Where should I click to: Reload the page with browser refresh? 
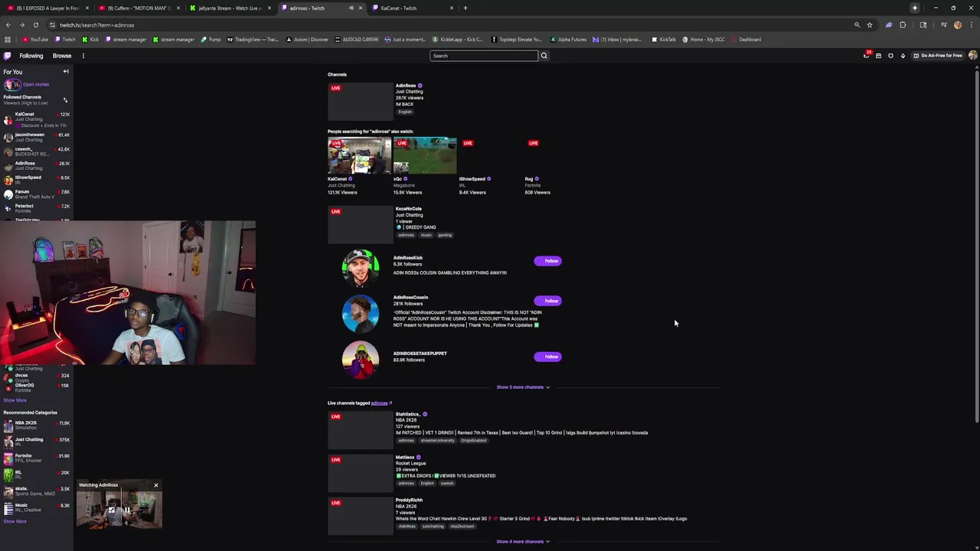(x=35, y=24)
